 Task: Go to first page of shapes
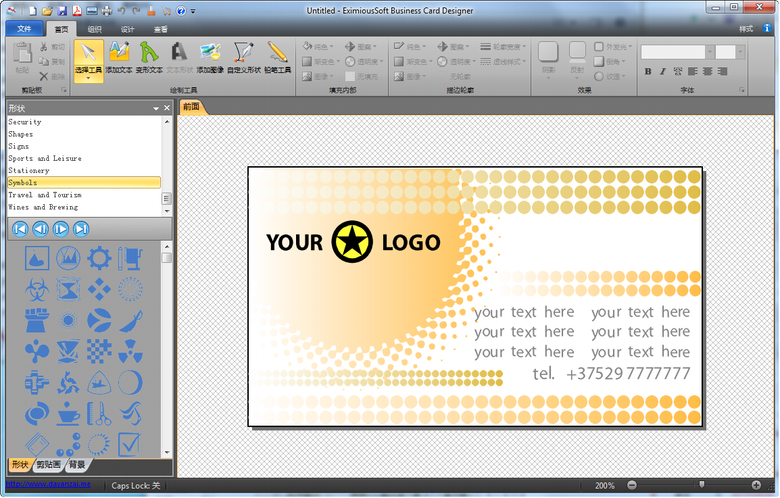19,229
